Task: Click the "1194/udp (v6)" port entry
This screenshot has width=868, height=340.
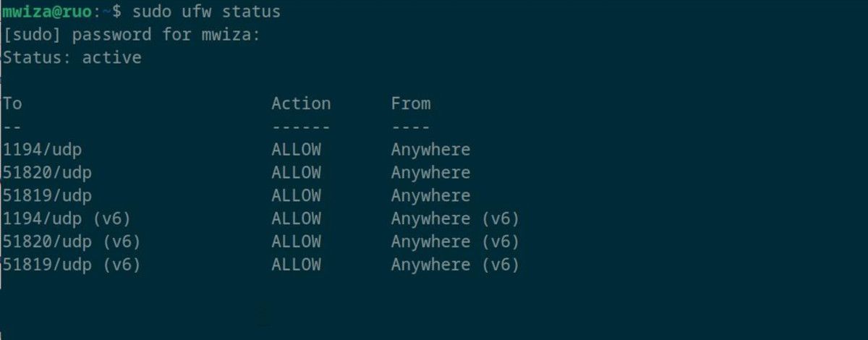Action: coord(67,218)
